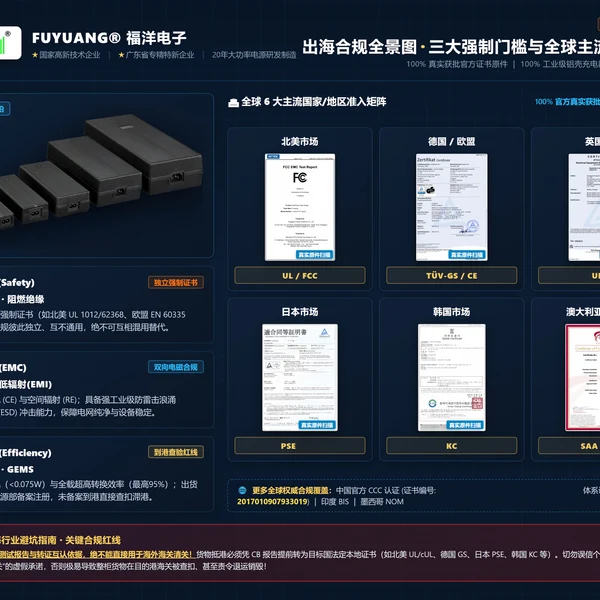600x600 pixels.
Task: Click the 德国 / 欧盟 card heading
Action: pos(452,142)
